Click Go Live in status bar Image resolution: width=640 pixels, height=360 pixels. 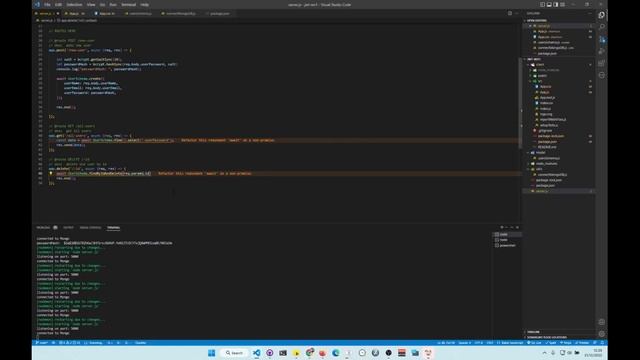point(535,343)
